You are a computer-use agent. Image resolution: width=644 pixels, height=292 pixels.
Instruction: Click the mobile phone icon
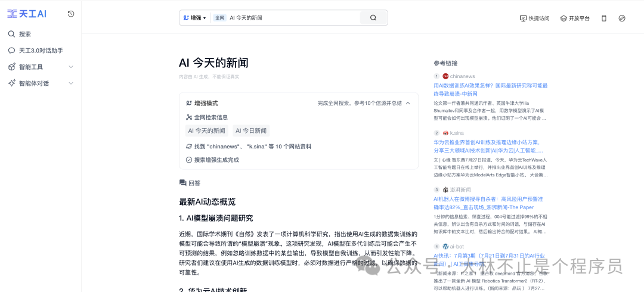click(x=603, y=18)
